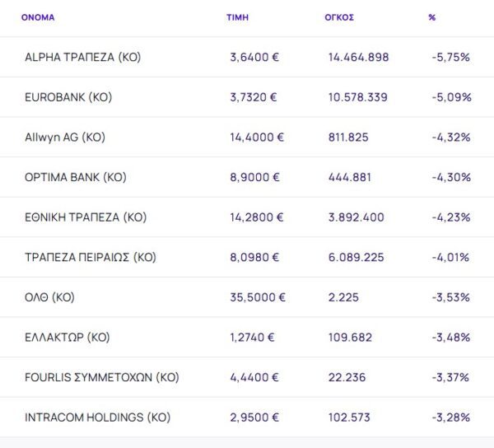This screenshot has height=448, width=494.
Task: Open the Allwyn AG (ΚΟ) entry
Action: click(x=65, y=138)
